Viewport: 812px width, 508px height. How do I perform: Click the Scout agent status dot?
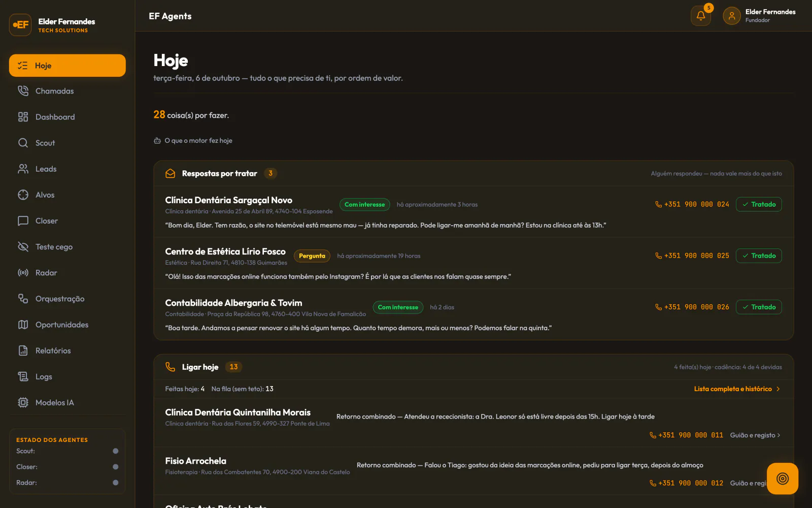pyautogui.click(x=116, y=451)
